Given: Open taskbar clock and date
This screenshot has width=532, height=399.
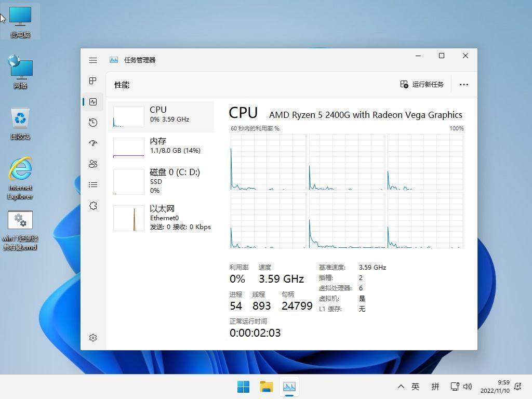Looking at the screenshot, I should pyautogui.click(x=495, y=387).
